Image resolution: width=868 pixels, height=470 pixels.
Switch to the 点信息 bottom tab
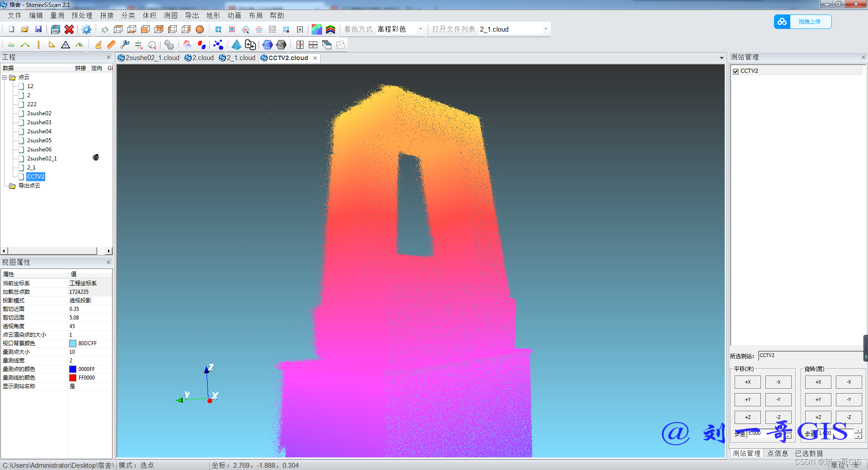(x=778, y=453)
